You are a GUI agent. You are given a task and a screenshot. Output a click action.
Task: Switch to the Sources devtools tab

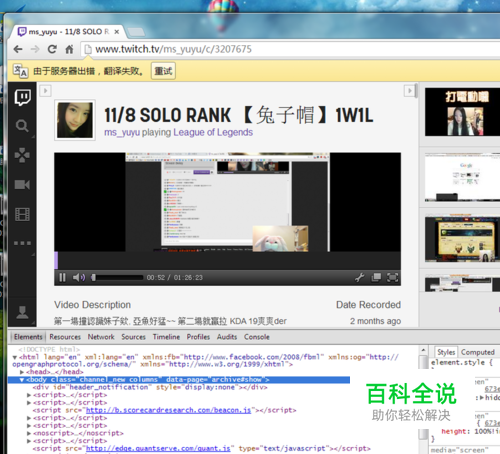133,337
